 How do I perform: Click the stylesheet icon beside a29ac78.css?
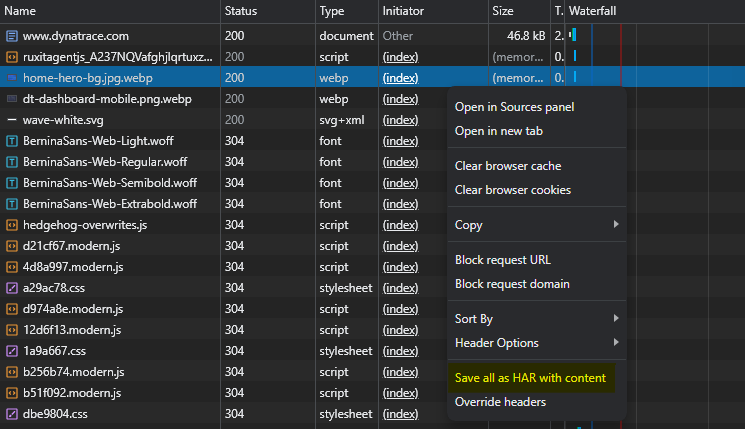pos(12,288)
